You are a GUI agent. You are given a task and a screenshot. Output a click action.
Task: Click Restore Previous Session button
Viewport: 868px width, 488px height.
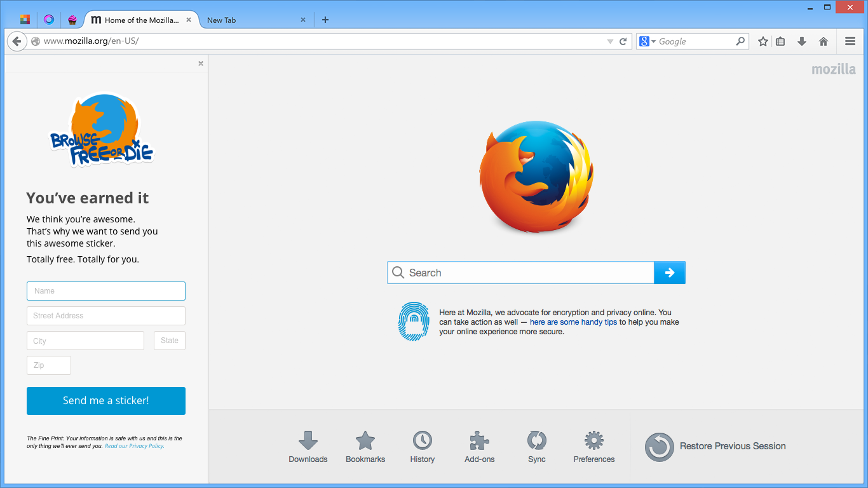pos(715,447)
